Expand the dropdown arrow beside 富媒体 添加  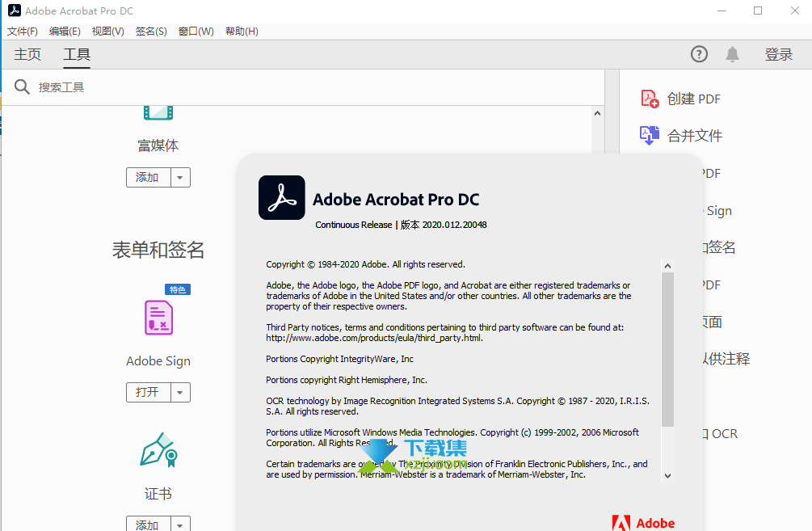[x=180, y=177]
